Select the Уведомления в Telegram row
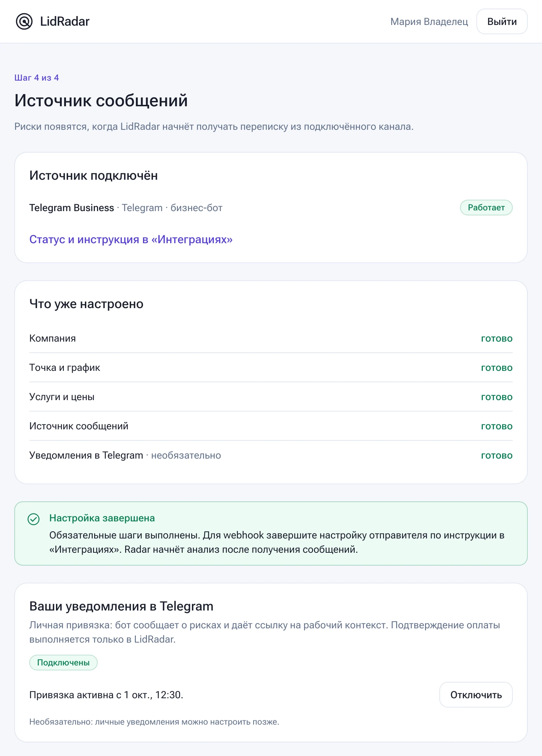The height and width of the screenshot is (756, 542). [x=271, y=455]
